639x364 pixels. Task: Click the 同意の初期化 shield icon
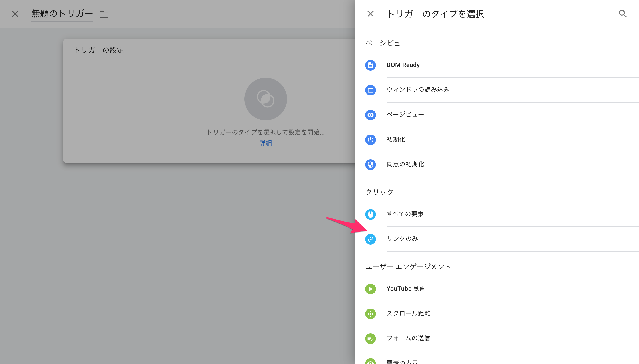370,164
